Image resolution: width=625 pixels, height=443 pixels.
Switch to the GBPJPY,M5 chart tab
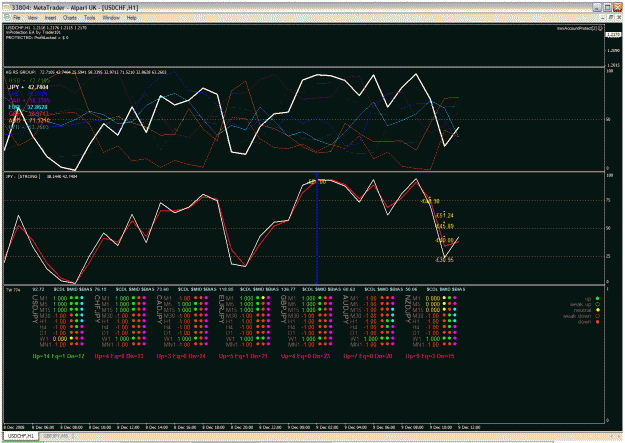(56, 436)
